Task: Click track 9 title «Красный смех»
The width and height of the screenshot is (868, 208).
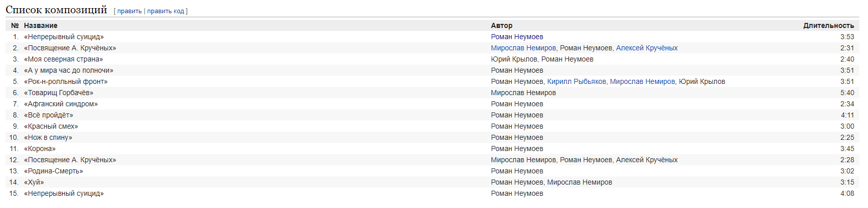Action: pyautogui.click(x=51, y=126)
